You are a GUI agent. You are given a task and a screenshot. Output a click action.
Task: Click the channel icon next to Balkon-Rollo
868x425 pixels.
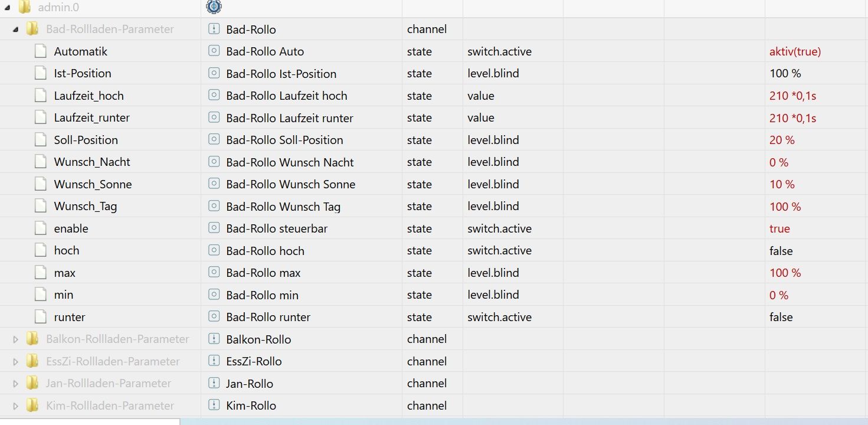pyautogui.click(x=214, y=339)
